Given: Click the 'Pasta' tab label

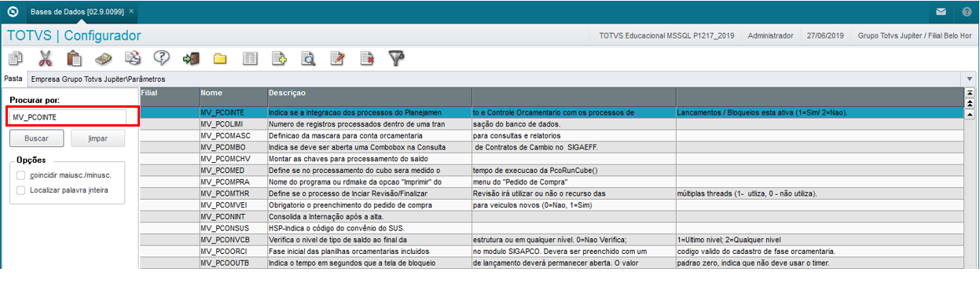Looking at the screenshot, I should point(13,79).
